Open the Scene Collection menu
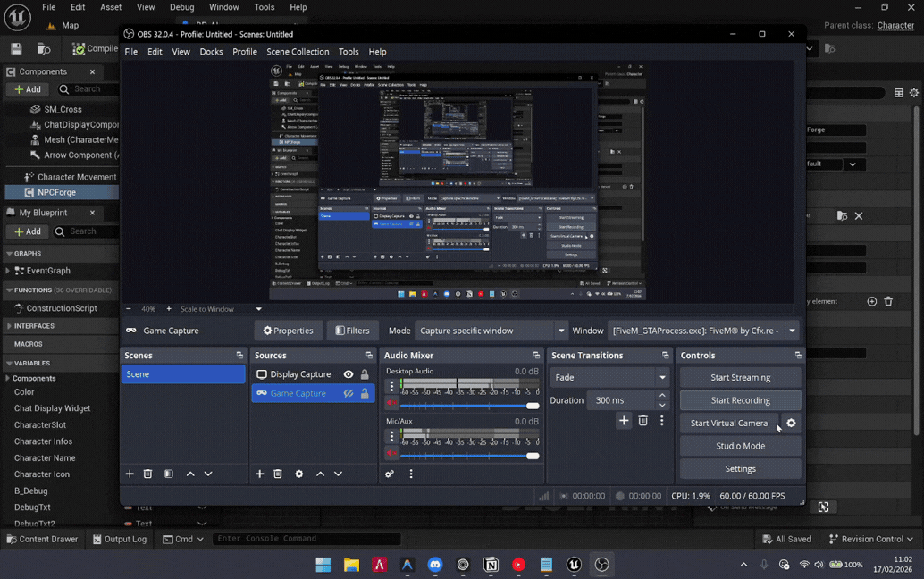924x579 pixels. [x=298, y=52]
